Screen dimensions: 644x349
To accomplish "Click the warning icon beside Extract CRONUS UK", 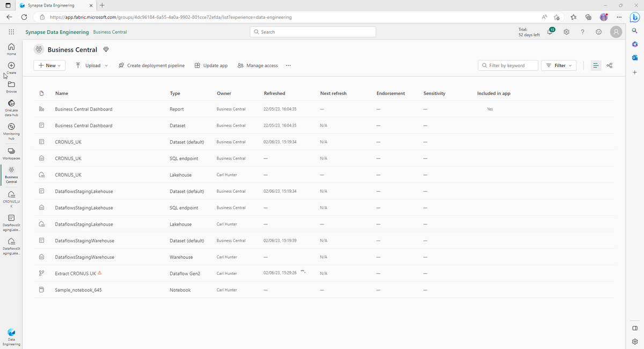I will click(100, 273).
